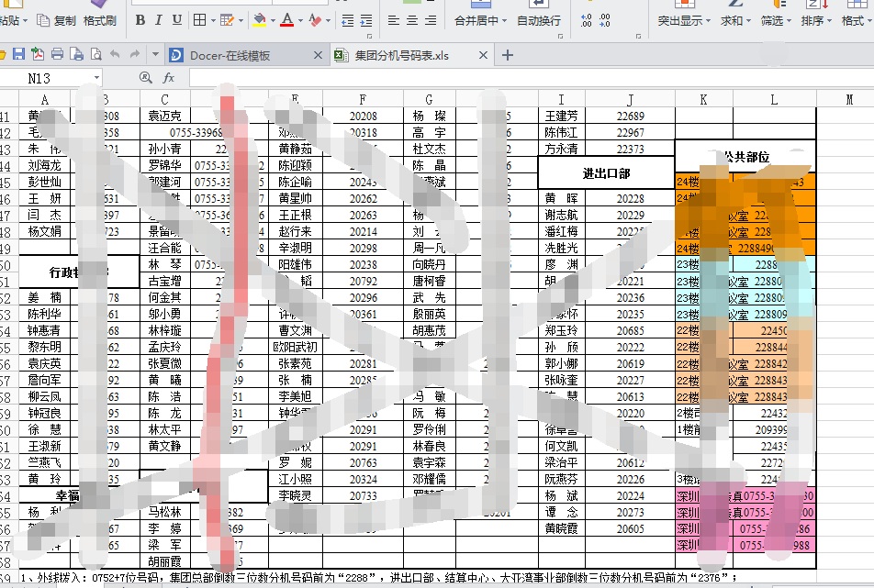Image resolution: width=874 pixels, height=588 pixels.
Task: Click the increase indent icon
Action: (365, 20)
